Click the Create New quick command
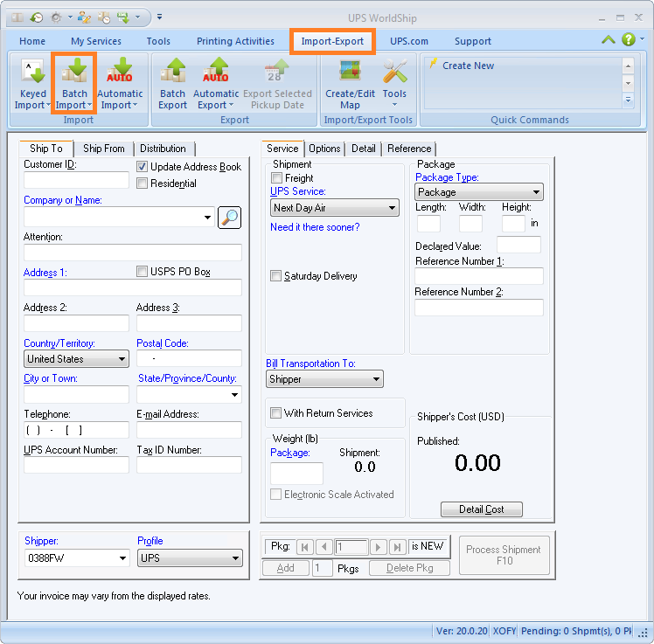This screenshot has height=644, width=654. click(468, 66)
